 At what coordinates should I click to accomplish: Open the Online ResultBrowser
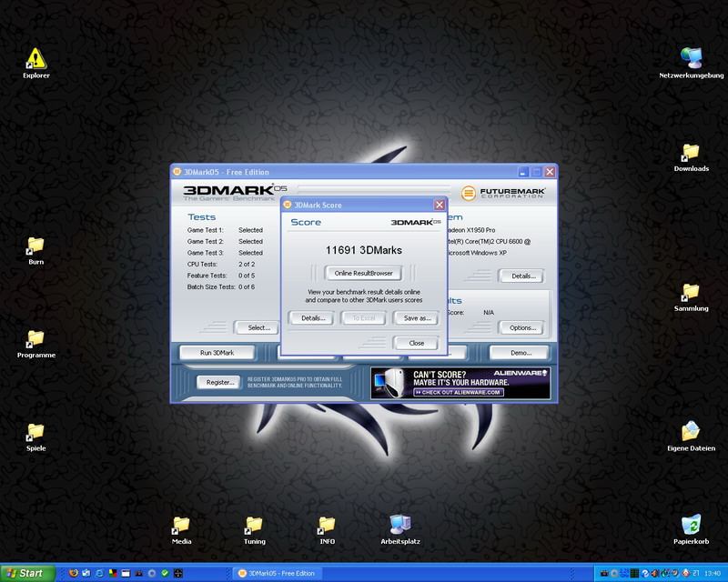363,273
